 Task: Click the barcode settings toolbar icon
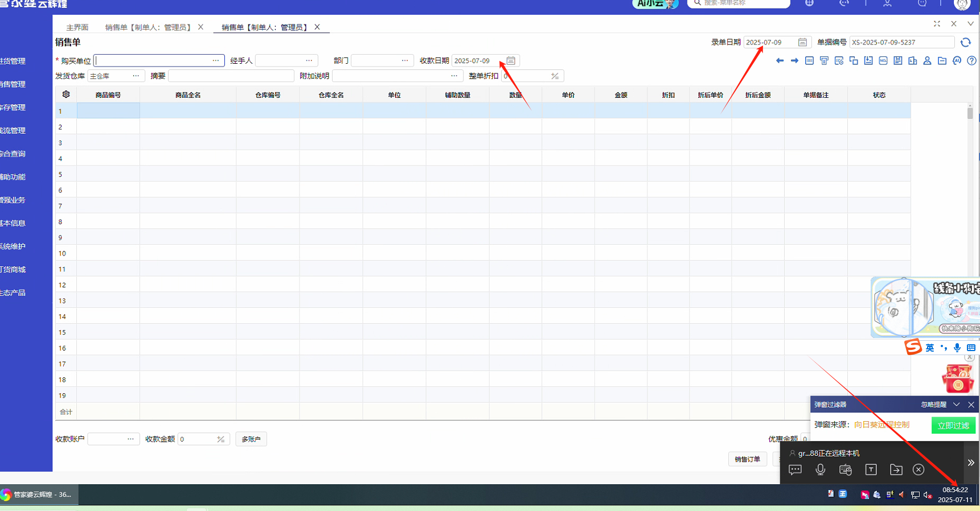point(839,61)
